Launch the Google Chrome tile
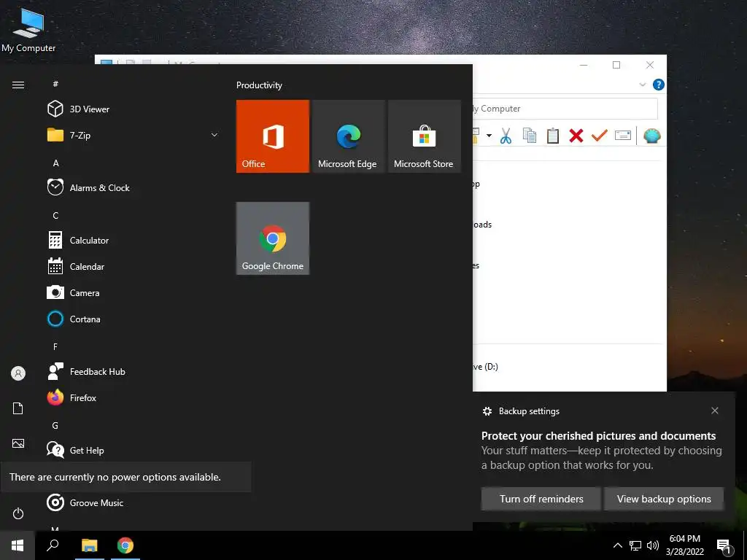 coord(273,238)
